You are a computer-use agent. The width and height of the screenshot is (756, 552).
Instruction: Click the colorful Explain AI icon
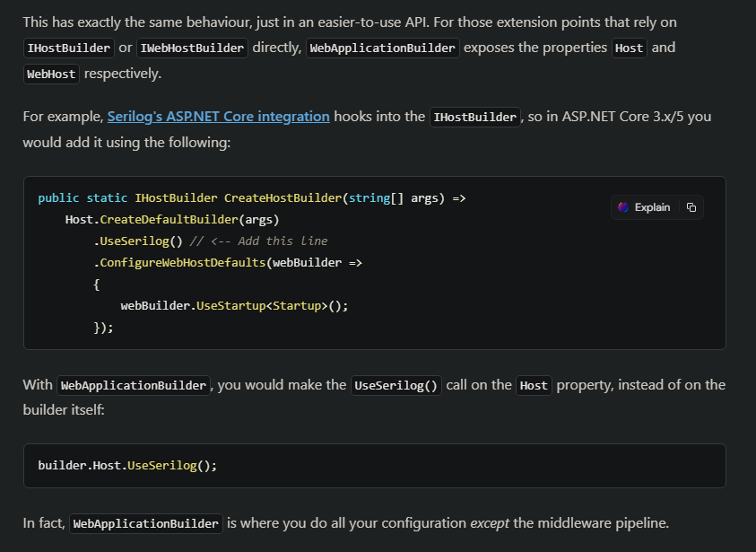click(x=623, y=207)
